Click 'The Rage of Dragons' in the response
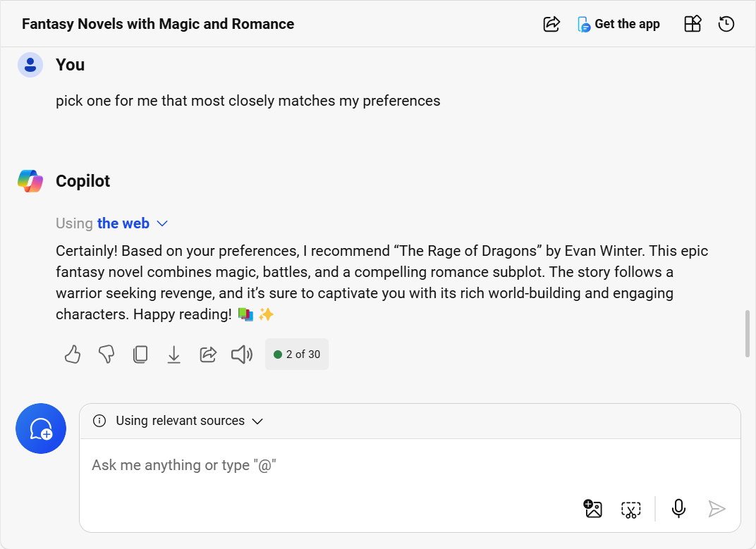 [468, 251]
